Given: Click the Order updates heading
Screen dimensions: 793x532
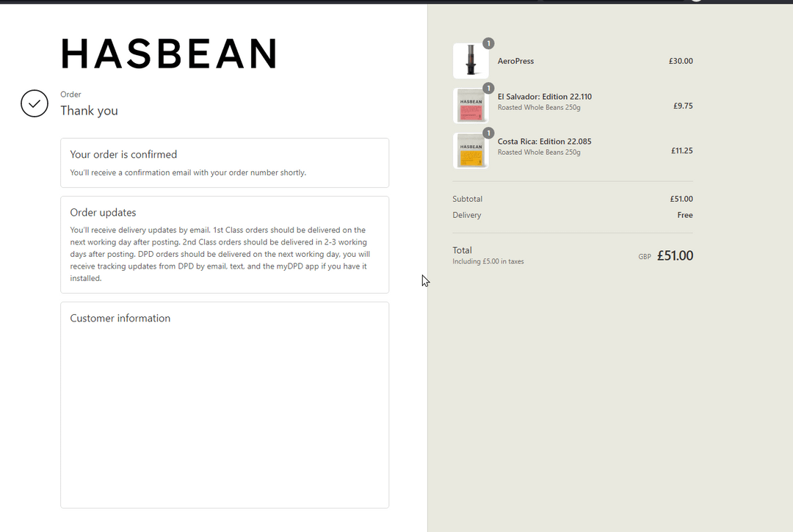Looking at the screenshot, I should (x=103, y=213).
